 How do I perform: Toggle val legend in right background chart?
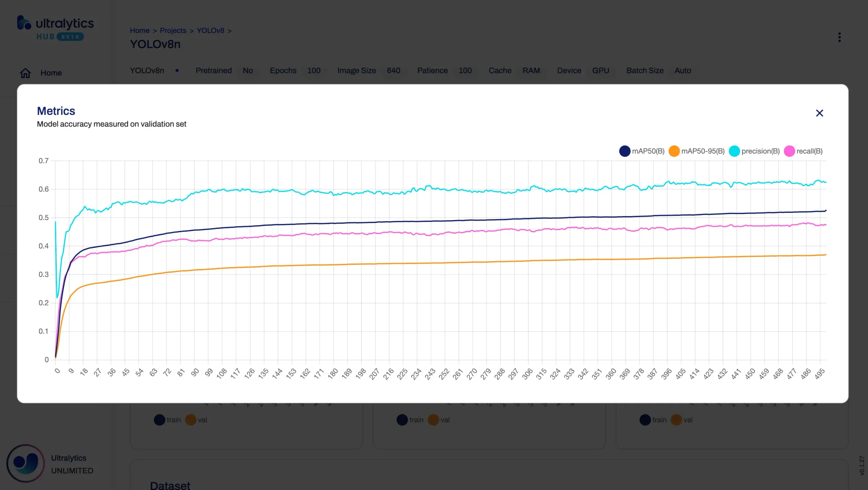pyautogui.click(x=682, y=420)
